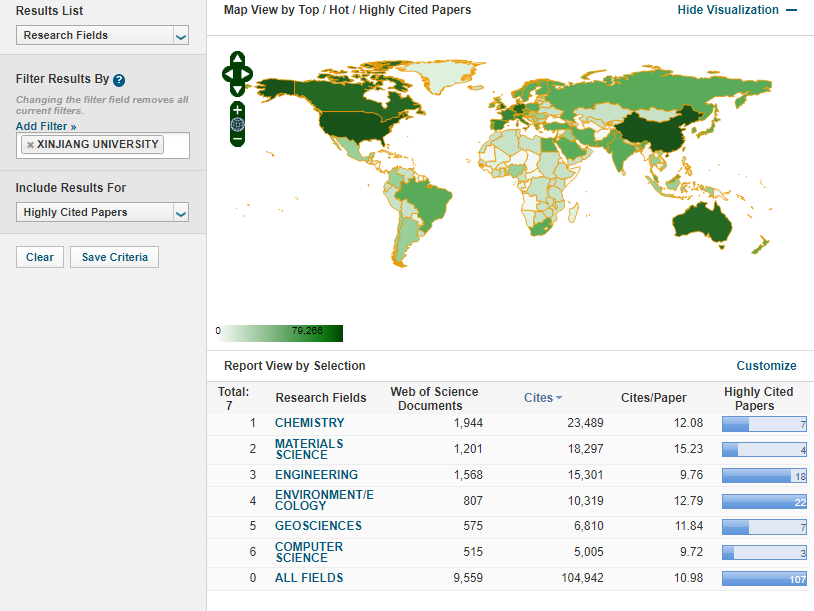Image resolution: width=814 pixels, height=611 pixels.
Task: Remove the XINJIANG UNIVERSITY filter tag
Action: point(30,145)
